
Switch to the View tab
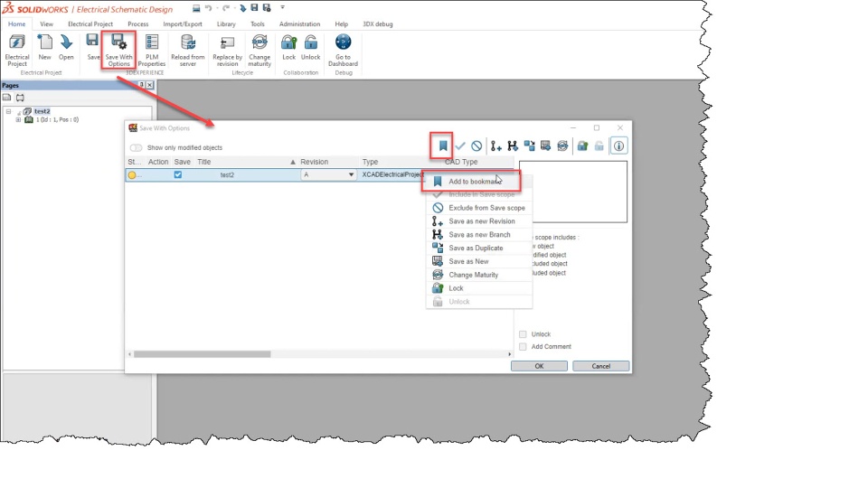pos(46,23)
